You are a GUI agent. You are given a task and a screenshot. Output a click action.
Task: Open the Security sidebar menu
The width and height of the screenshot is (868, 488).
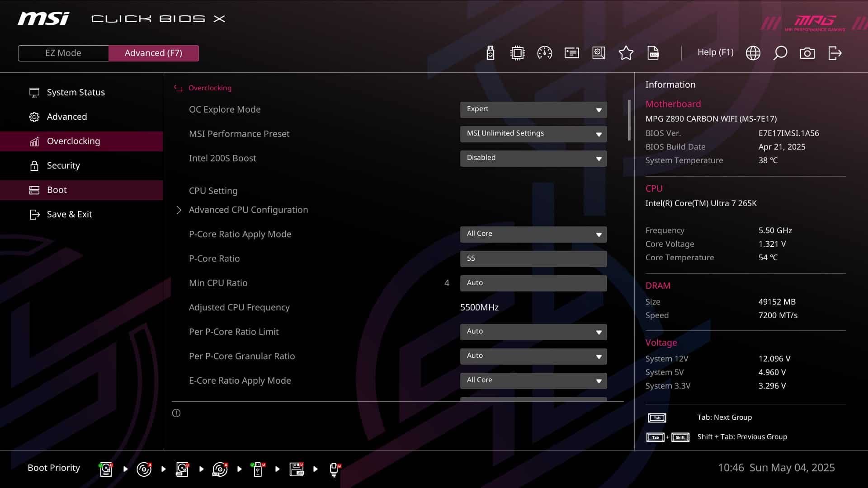pyautogui.click(x=81, y=165)
